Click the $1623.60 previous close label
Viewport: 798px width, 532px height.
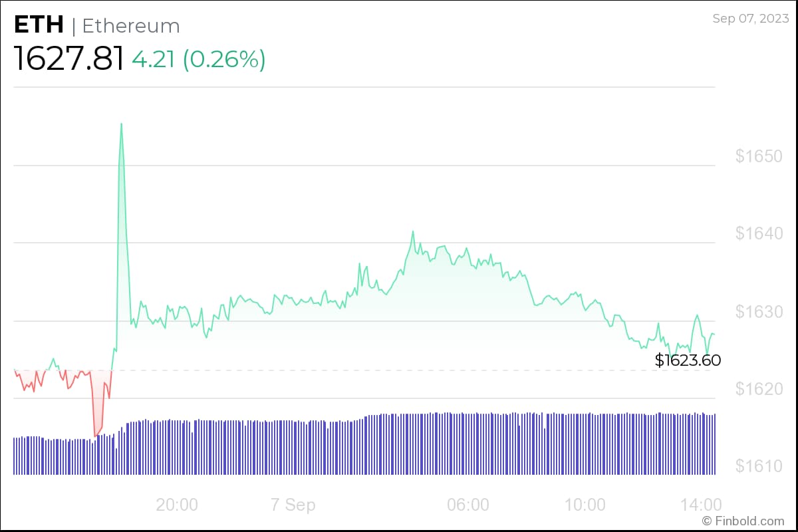coord(688,360)
